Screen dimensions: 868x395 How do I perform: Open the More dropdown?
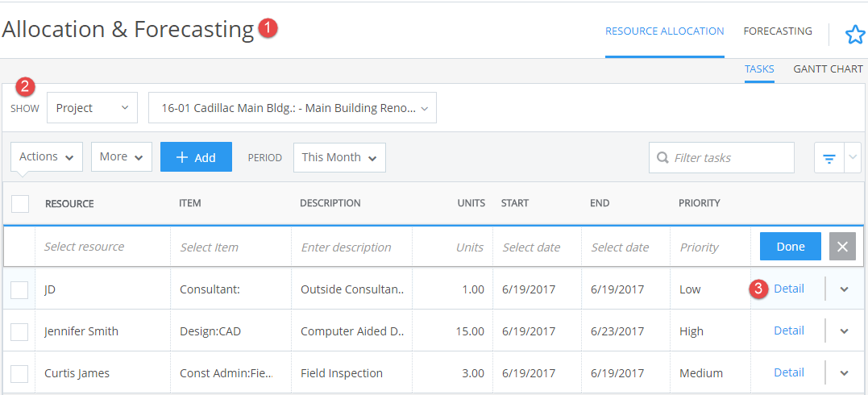(x=122, y=156)
